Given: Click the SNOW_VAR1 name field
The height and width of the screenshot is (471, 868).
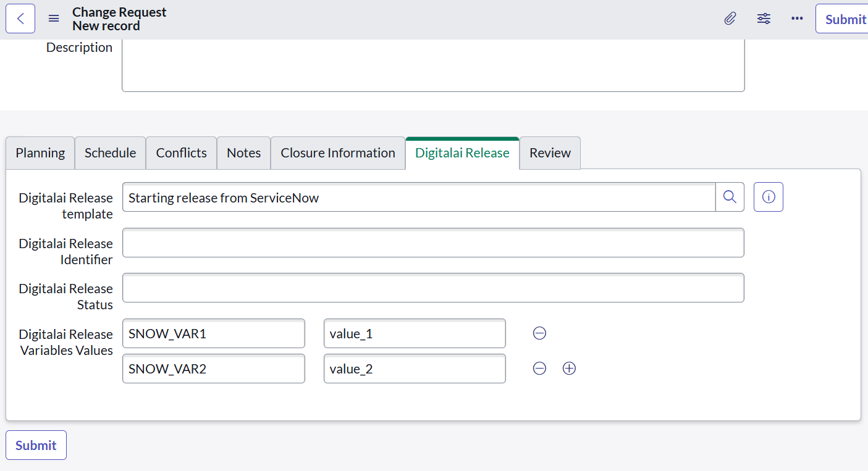Looking at the screenshot, I should (x=214, y=333).
